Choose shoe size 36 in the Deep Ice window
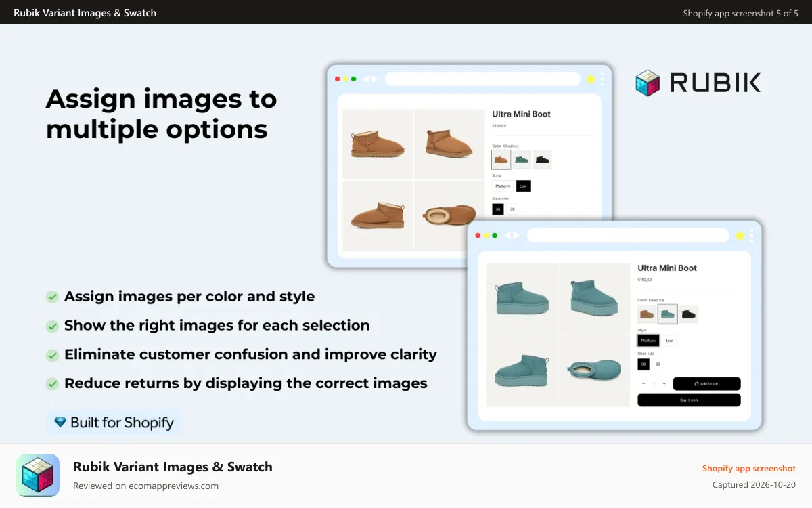 pos(644,364)
